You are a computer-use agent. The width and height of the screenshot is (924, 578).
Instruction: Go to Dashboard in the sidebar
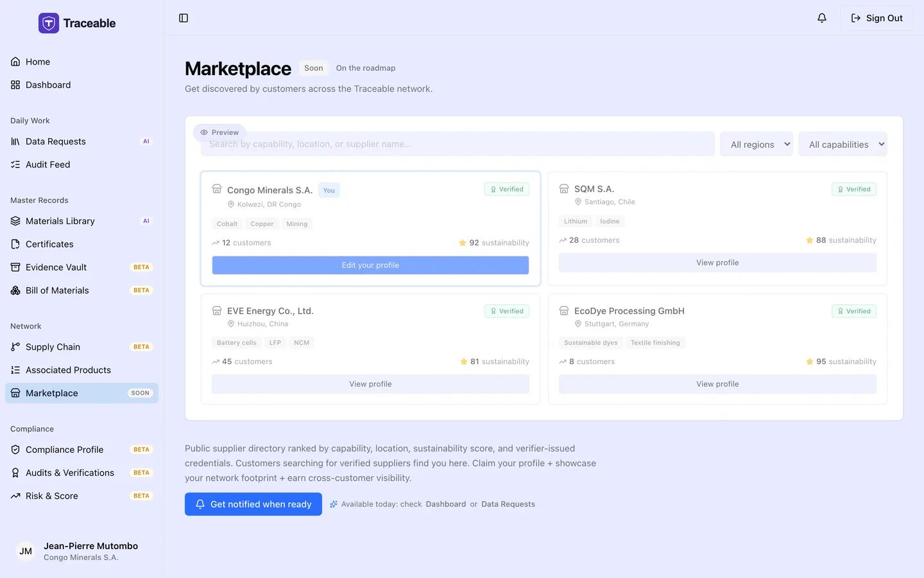pyautogui.click(x=81, y=85)
